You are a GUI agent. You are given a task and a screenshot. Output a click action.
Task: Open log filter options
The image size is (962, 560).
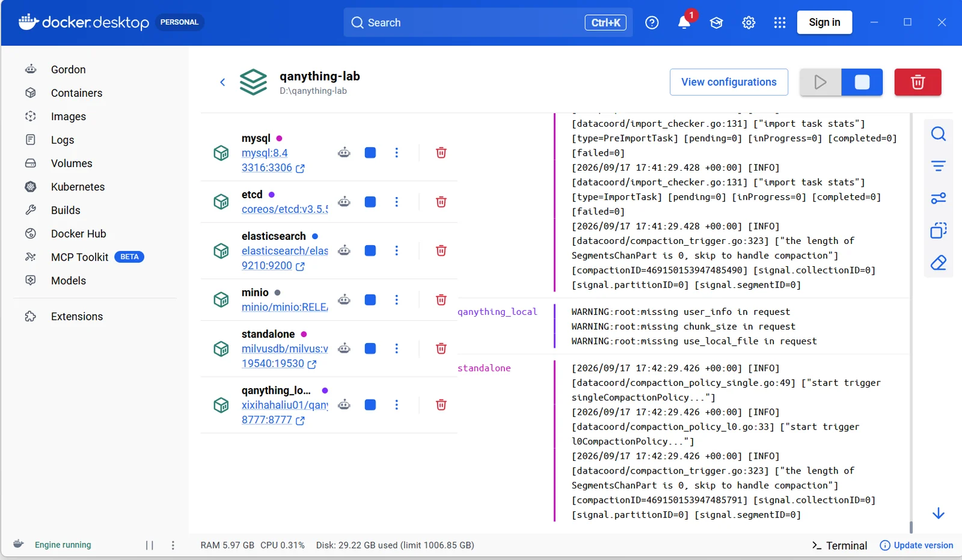click(x=939, y=166)
